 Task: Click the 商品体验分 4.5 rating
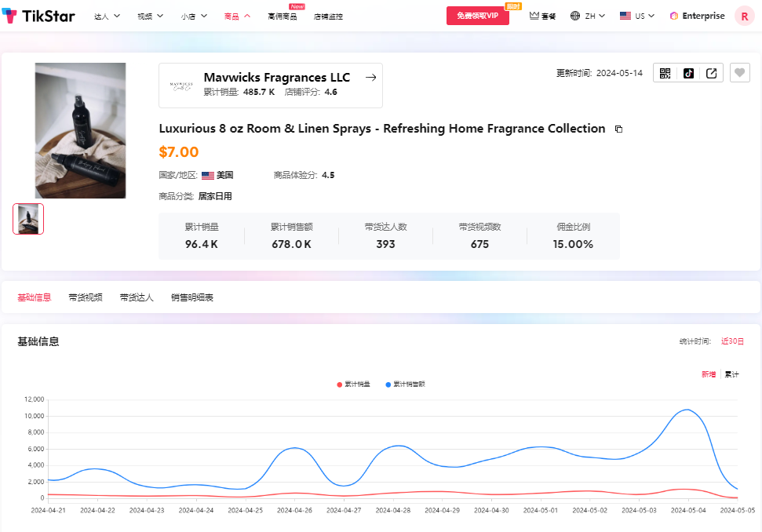304,176
